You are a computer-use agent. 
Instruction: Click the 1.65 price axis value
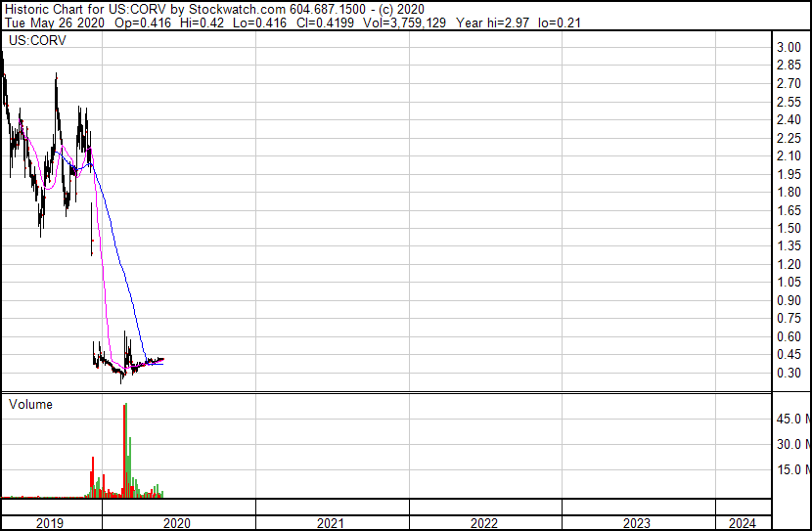point(789,210)
